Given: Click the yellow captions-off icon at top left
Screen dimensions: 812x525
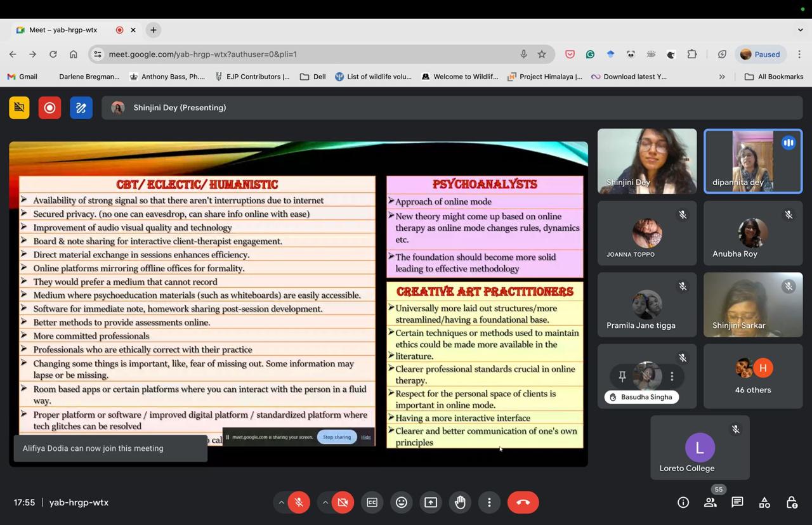Looking at the screenshot, I should [19, 108].
